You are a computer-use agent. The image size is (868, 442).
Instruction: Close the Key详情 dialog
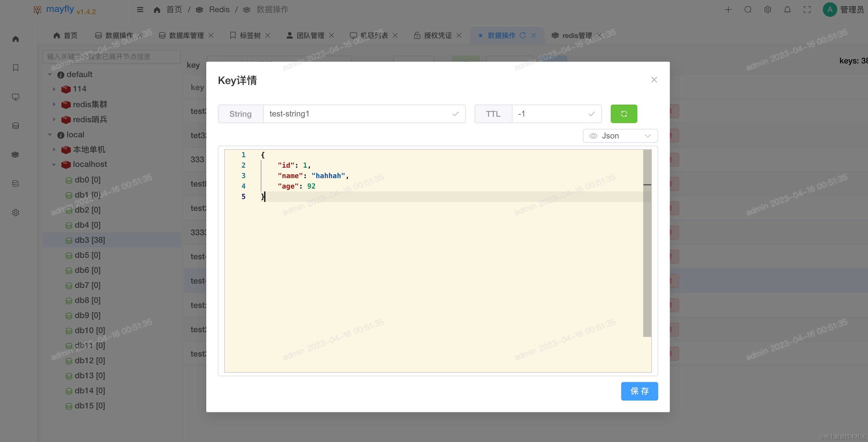(x=654, y=80)
